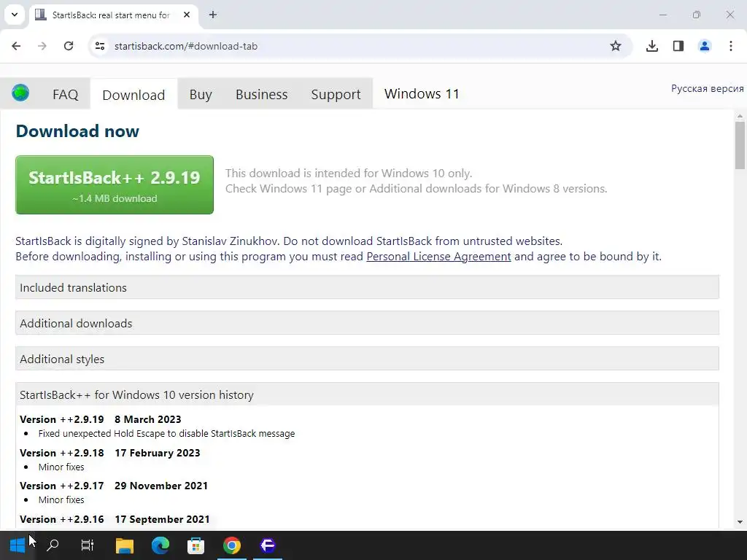Open the Windows Start button
The image size is (747, 560).
[18, 545]
